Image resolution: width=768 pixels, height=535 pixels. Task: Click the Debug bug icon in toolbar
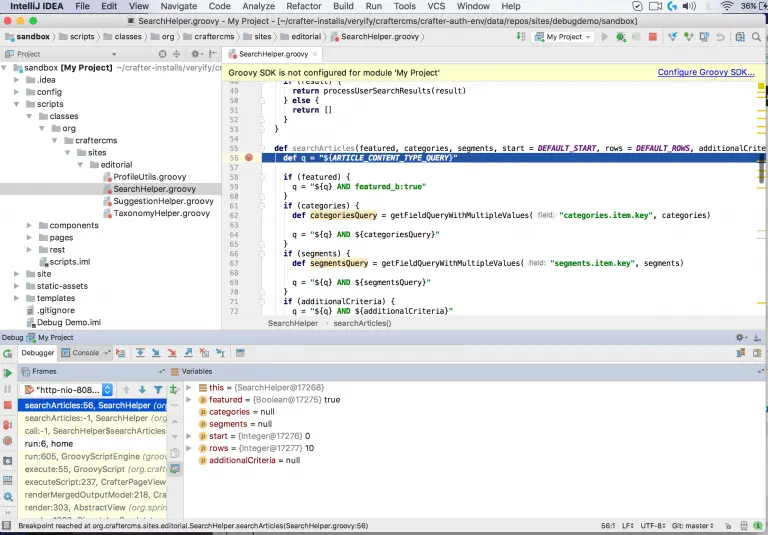(621, 37)
